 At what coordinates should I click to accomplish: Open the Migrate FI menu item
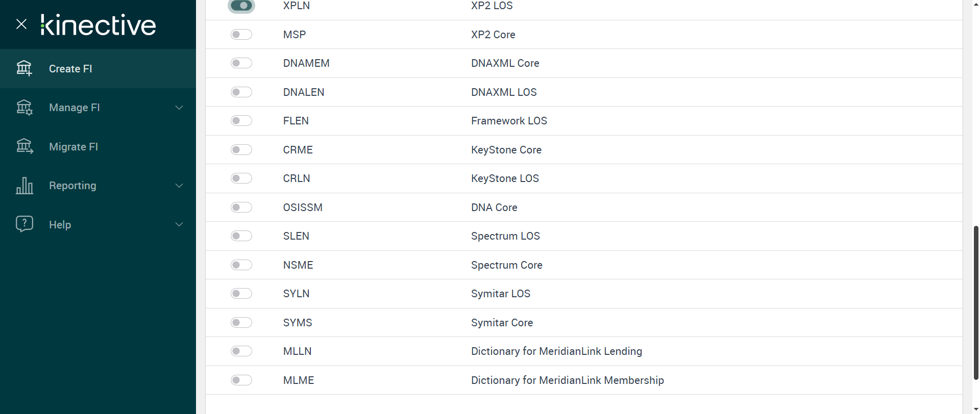pos(73,147)
